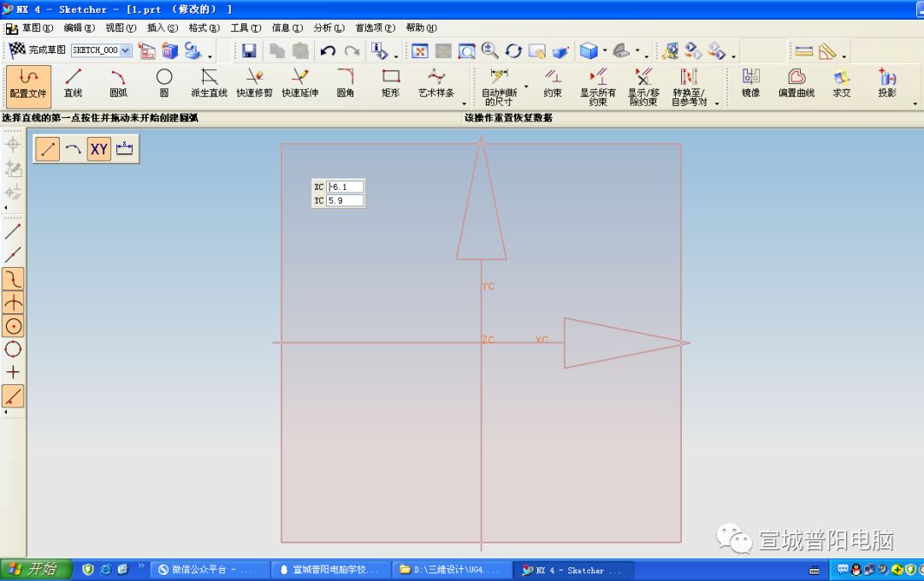Select the 艺术样条 spline tool
Image resolution: width=924 pixels, height=581 pixels.
point(438,86)
